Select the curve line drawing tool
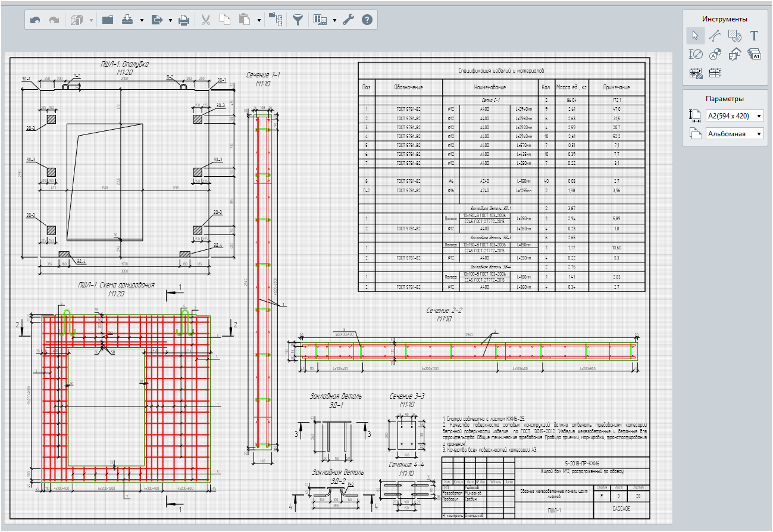The image size is (773, 532). pyautogui.click(x=715, y=36)
